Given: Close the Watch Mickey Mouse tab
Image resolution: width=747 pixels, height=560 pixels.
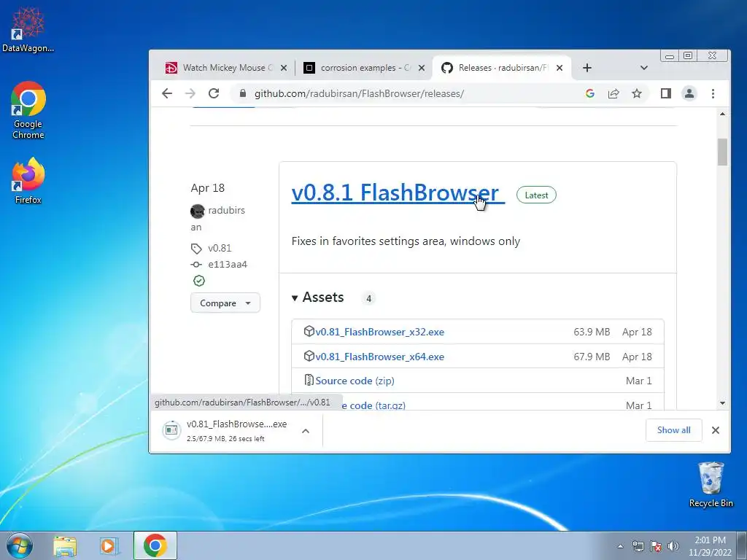Looking at the screenshot, I should point(284,68).
